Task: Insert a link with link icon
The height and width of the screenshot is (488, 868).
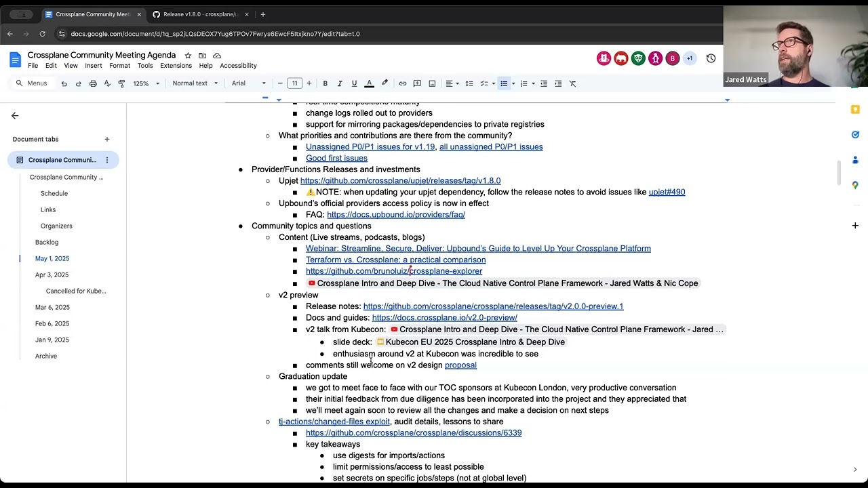Action: click(x=403, y=83)
